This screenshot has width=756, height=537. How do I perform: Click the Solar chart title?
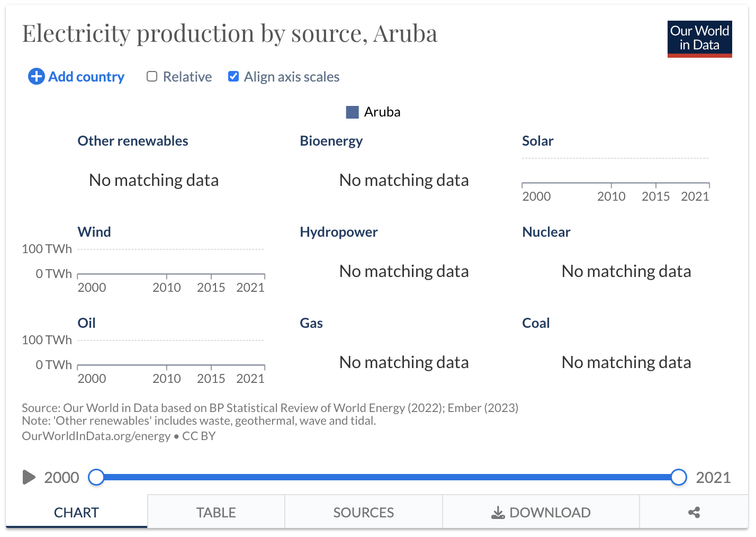pyautogui.click(x=538, y=141)
